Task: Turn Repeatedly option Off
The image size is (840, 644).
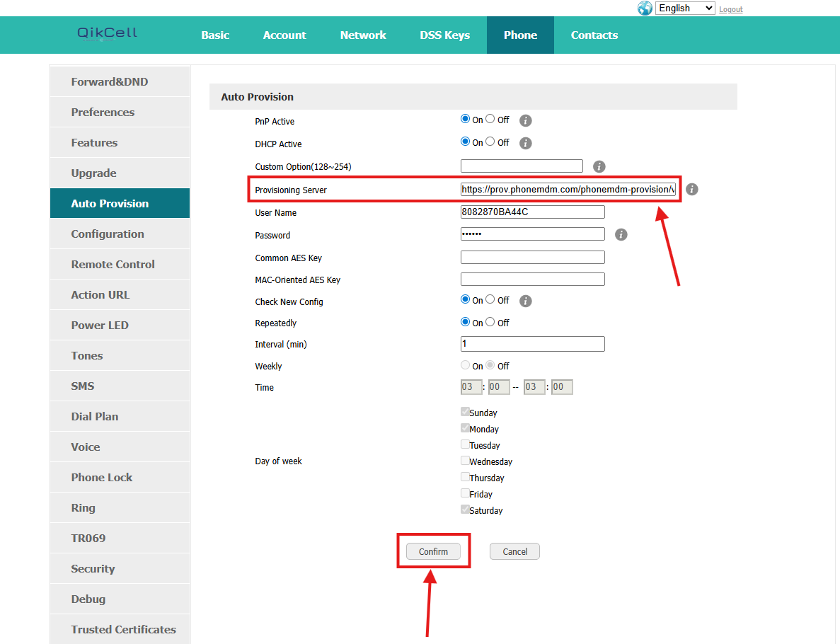Action: click(490, 322)
